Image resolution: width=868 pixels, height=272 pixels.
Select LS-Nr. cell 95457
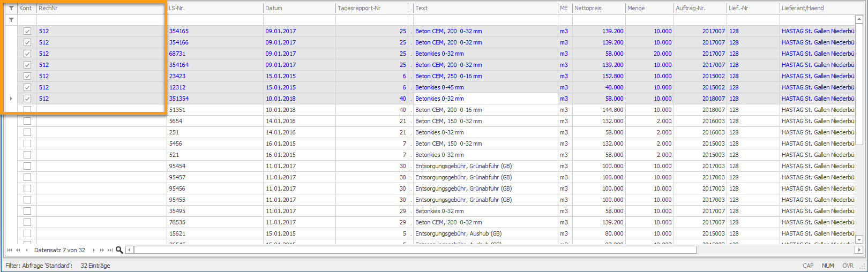(215, 177)
